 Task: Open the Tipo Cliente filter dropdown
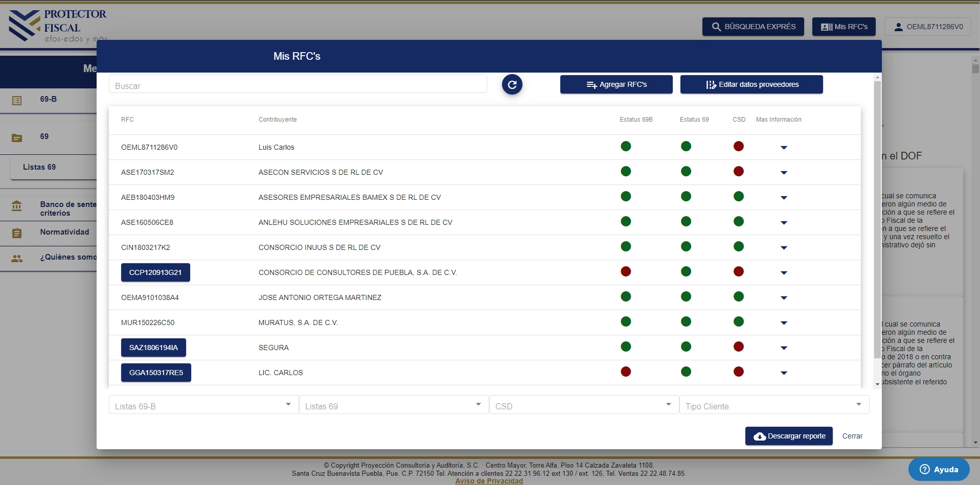(773, 405)
